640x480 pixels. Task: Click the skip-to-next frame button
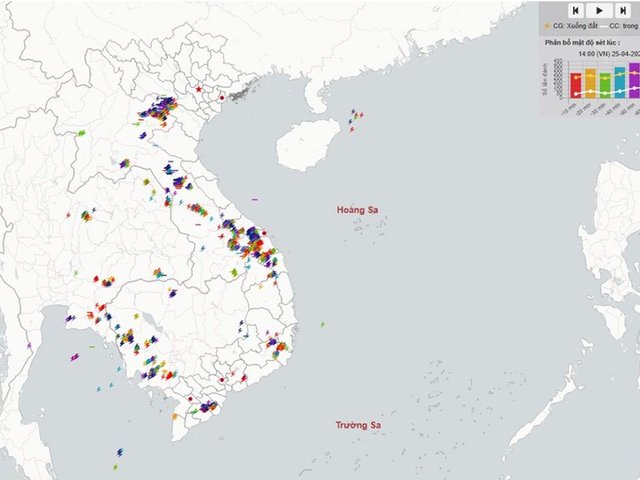click(x=622, y=10)
